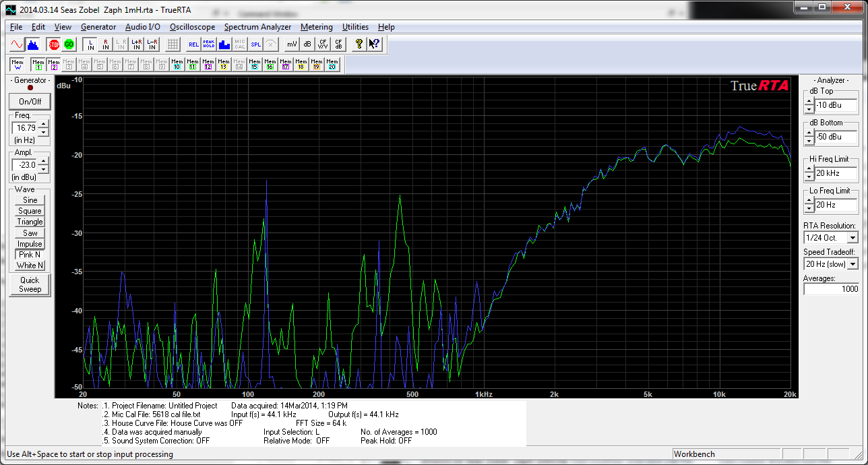Image resolution: width=868 pixels, height=465 pixels.
Task: Click the context help arrow icon
Action: click(x=375, y=44)
